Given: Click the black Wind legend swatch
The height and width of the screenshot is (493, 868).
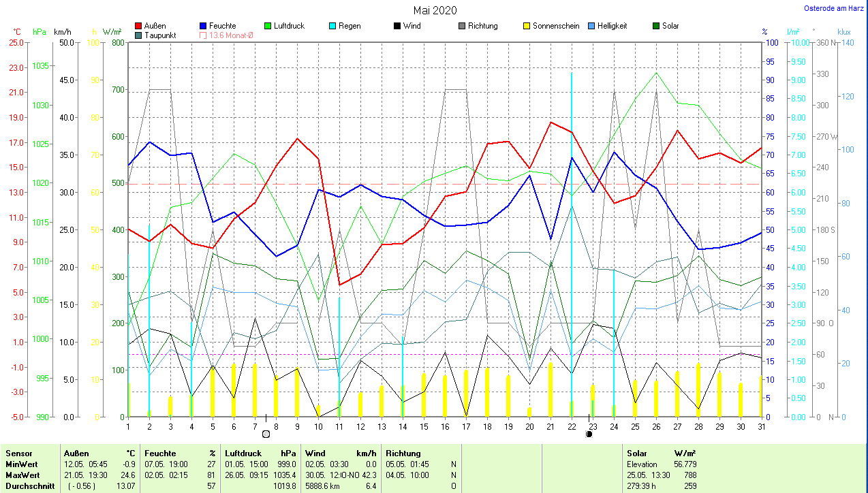Looking at the screenshot, I should (x=397, y=26).
